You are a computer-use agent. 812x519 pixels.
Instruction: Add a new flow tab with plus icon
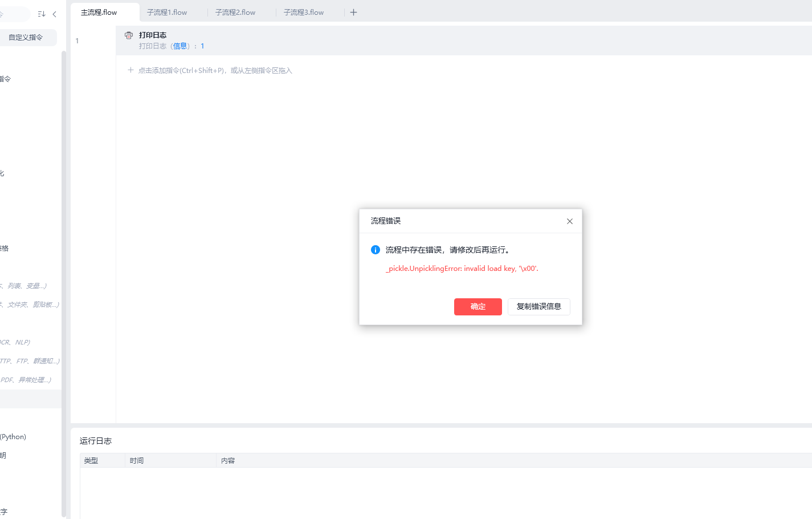click(x=353, y=12)
